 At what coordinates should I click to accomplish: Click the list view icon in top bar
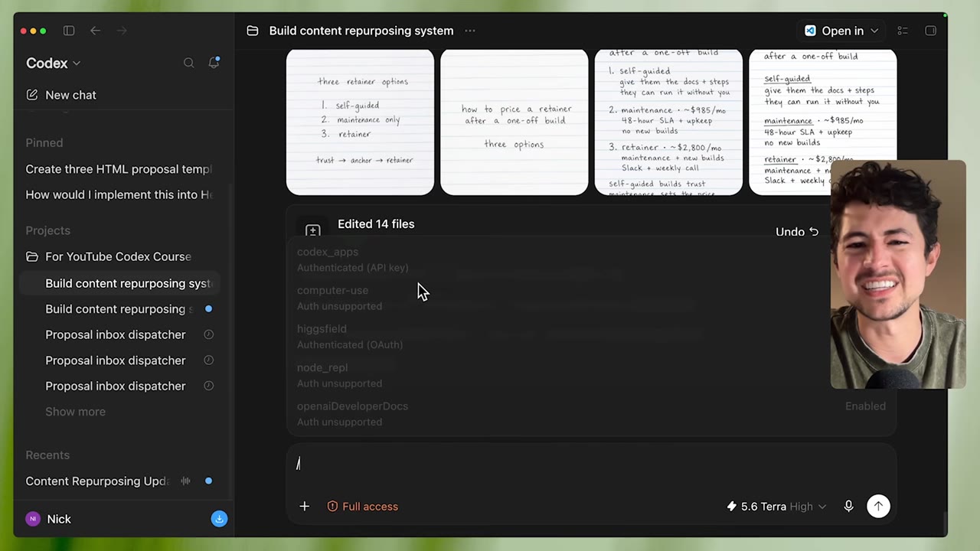[x=903, y=31]
